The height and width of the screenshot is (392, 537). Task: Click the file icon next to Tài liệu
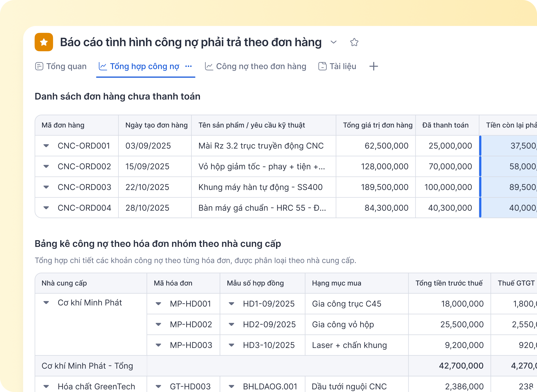[322, 66]
